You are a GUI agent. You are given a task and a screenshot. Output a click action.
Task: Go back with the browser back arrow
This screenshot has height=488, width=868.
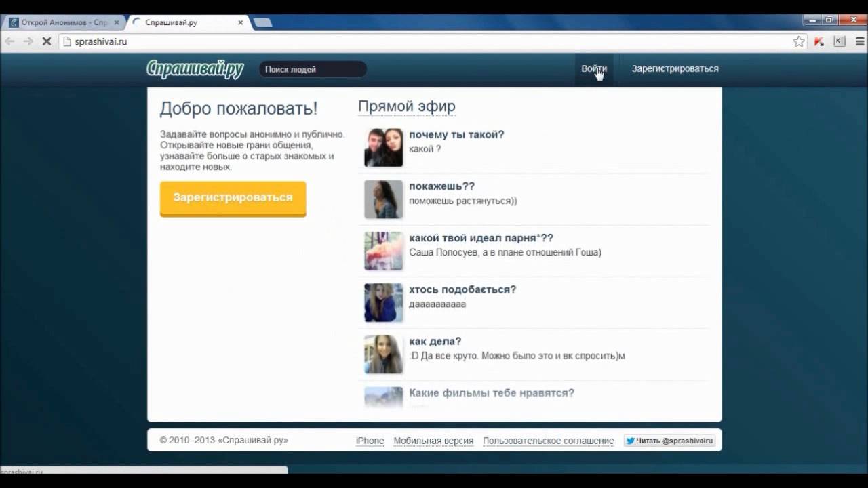[9, 41]
